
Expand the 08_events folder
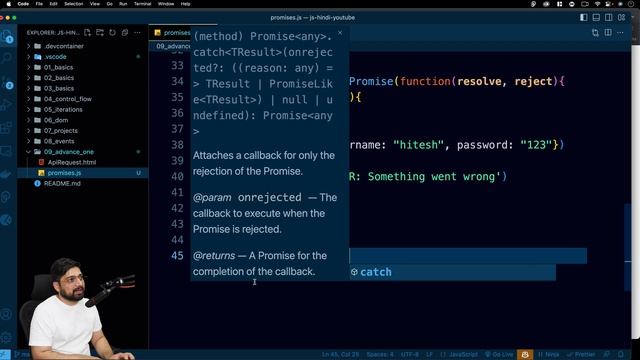pos(83,141)
